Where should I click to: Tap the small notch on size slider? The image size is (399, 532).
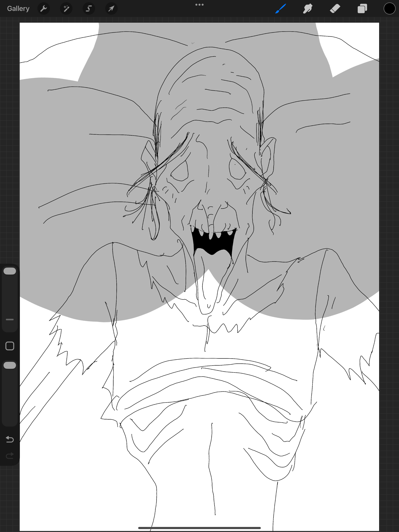pos(10,319)
